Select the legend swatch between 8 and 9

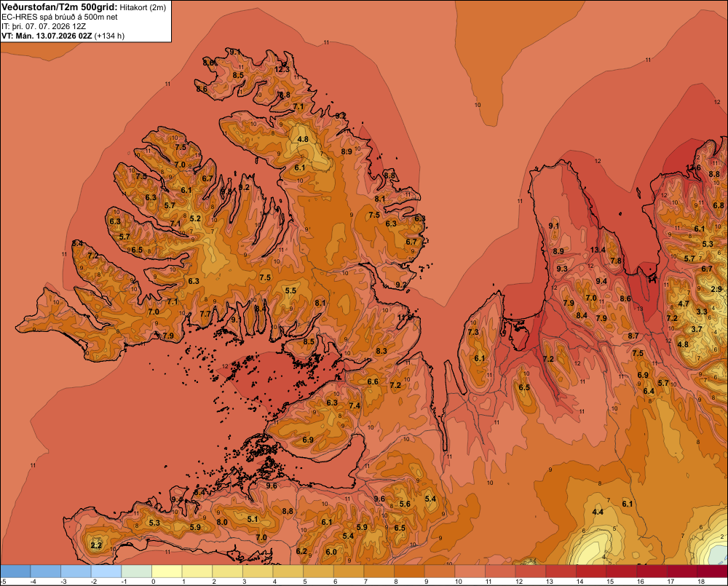[409, 571]
